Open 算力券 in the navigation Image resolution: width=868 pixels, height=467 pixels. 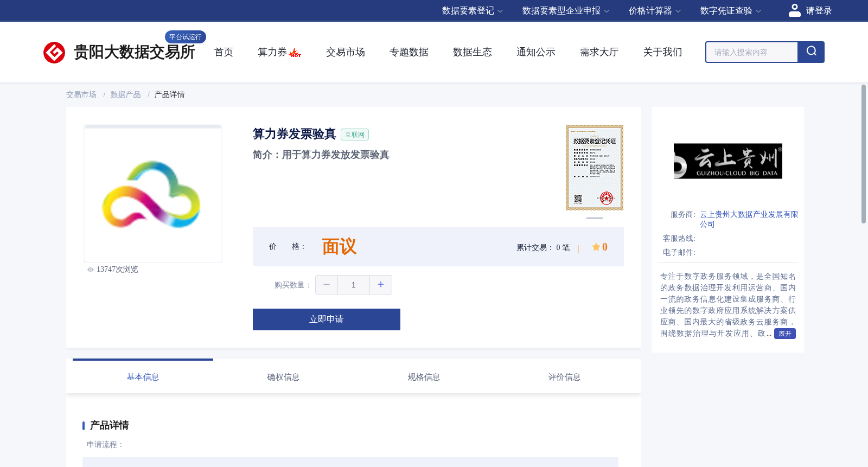point(272,52)
